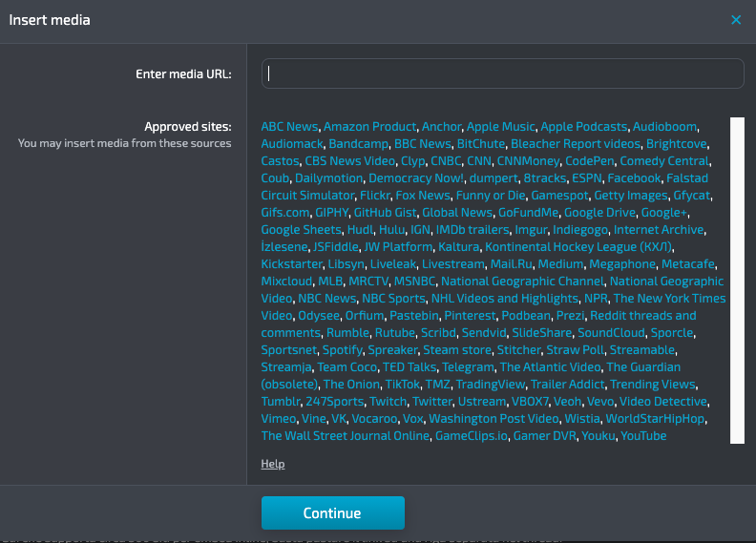Click the IMDb trailers link
This screenshot has width=756, height=543.
[x=472, y=230]
